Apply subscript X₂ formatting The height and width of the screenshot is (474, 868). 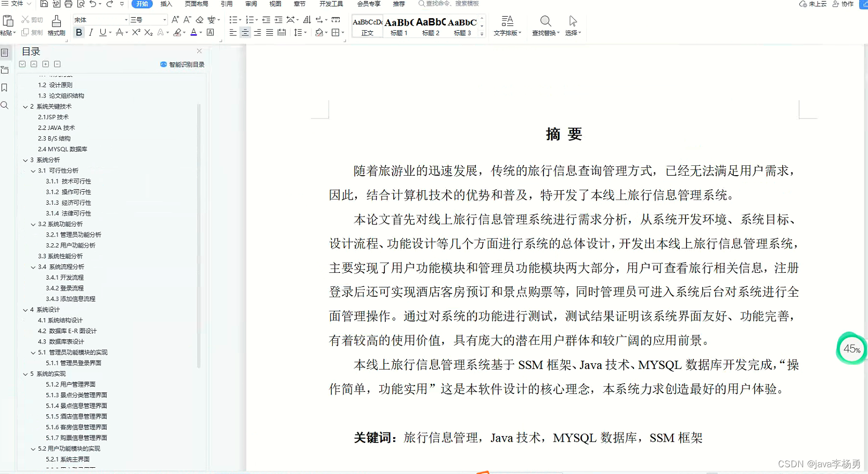coord(148,32)
